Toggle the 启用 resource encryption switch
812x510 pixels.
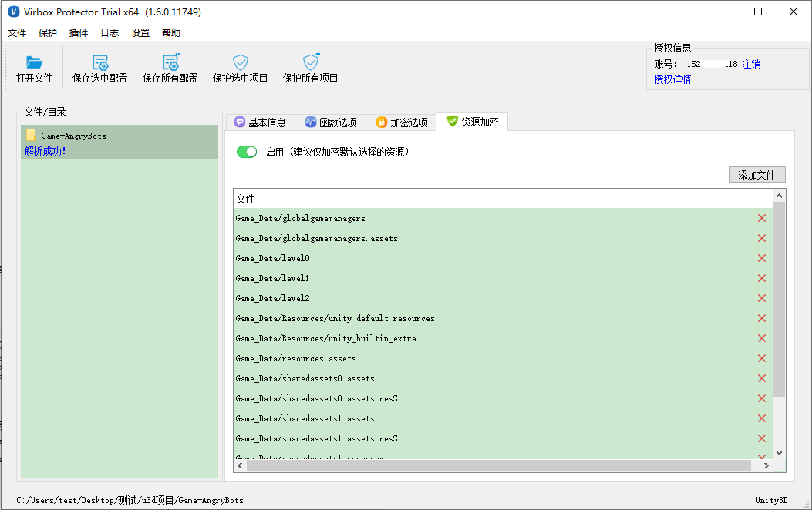(247, 152)
